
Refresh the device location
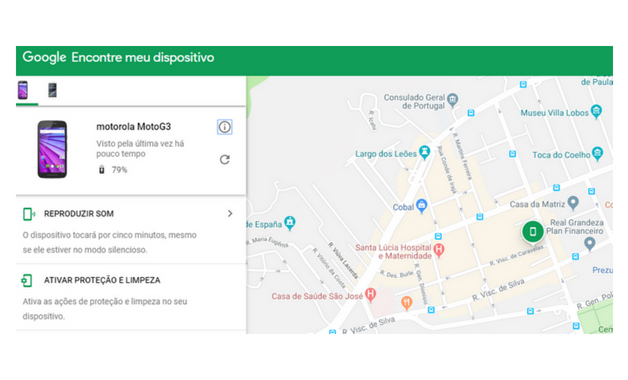click(x=225, y=159)
